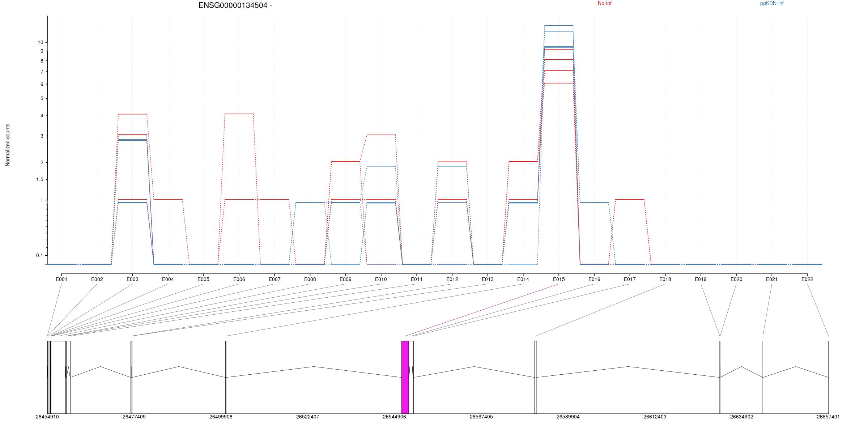
Task: Click genomic coordinate 26589904
Action: 568,417
